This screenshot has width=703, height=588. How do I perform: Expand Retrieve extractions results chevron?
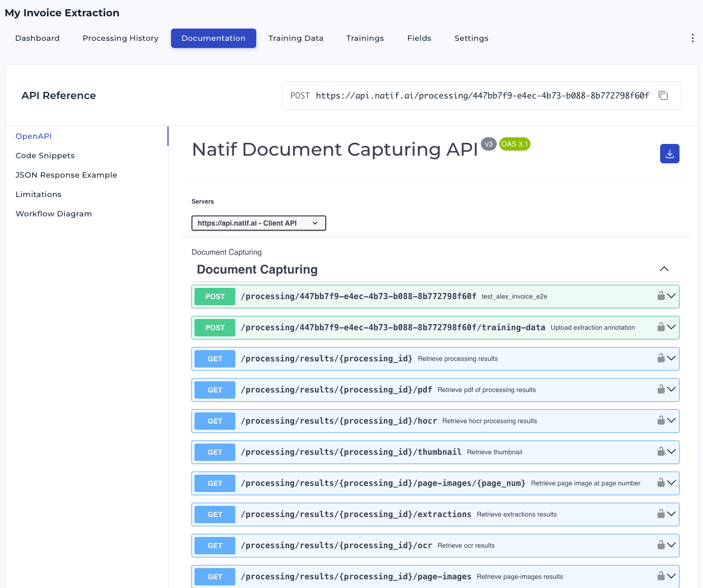coord(671,513)
